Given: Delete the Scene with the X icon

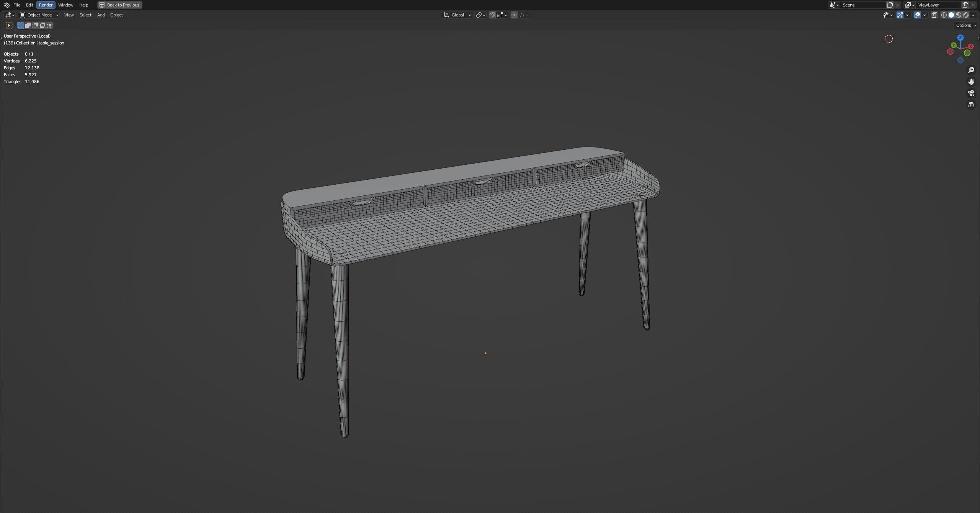Looking at the screenshot, I should click(x=898, y=5).
